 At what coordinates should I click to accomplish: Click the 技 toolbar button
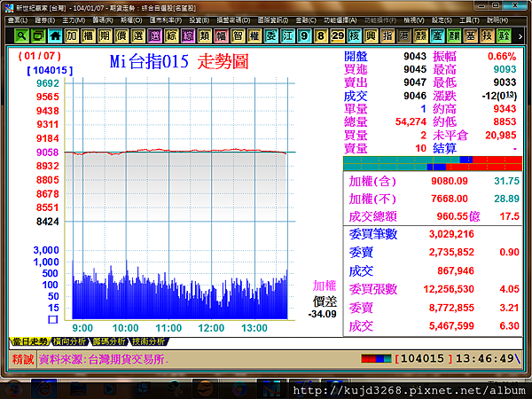[487, 35]
